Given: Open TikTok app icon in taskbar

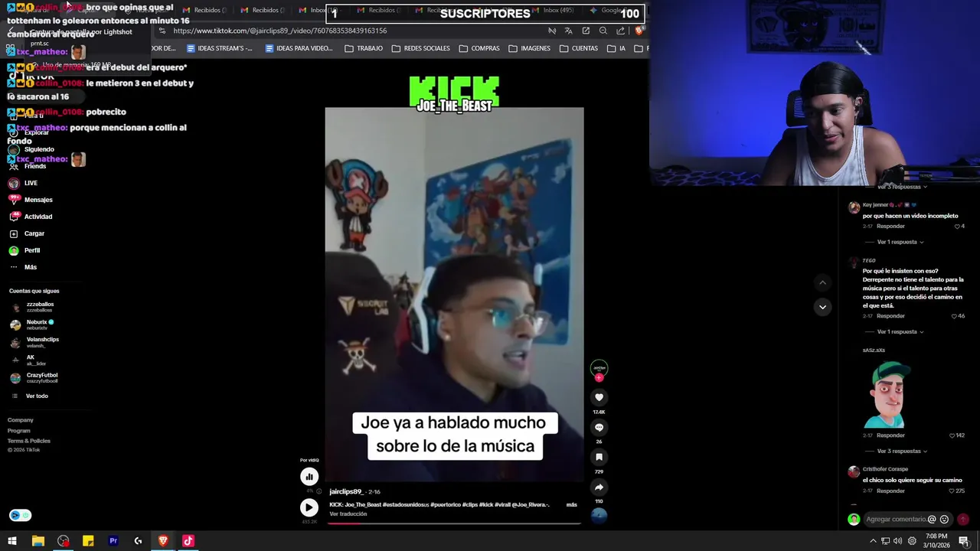Looking at the screenshot, I should click(x=188, y=541).
